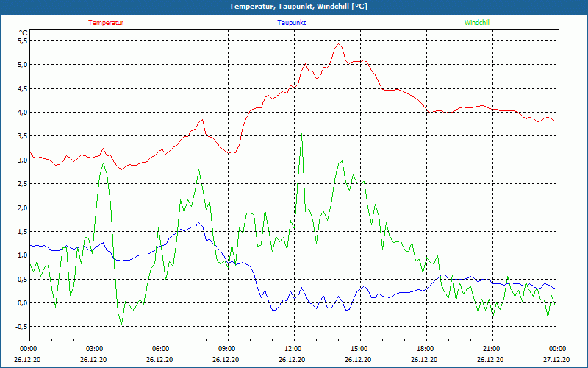588x368 pixels.
Task: Click the 2,5 y-axis value
Action: point(23,183)
